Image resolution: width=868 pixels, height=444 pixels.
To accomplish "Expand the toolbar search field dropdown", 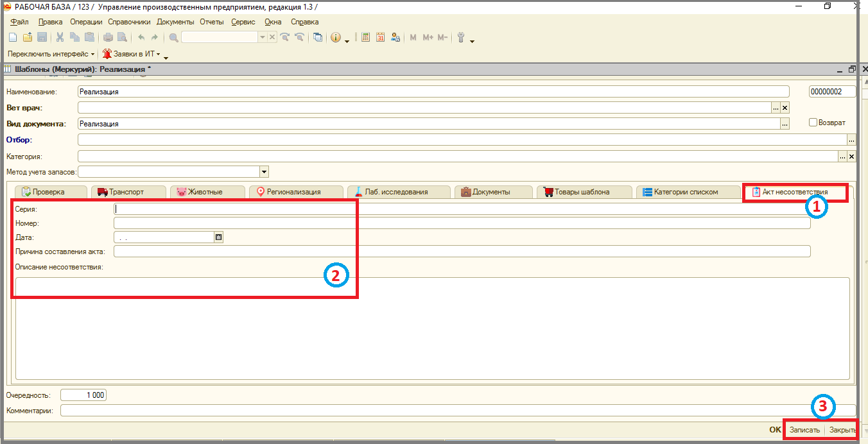I will tap(262, 37).
